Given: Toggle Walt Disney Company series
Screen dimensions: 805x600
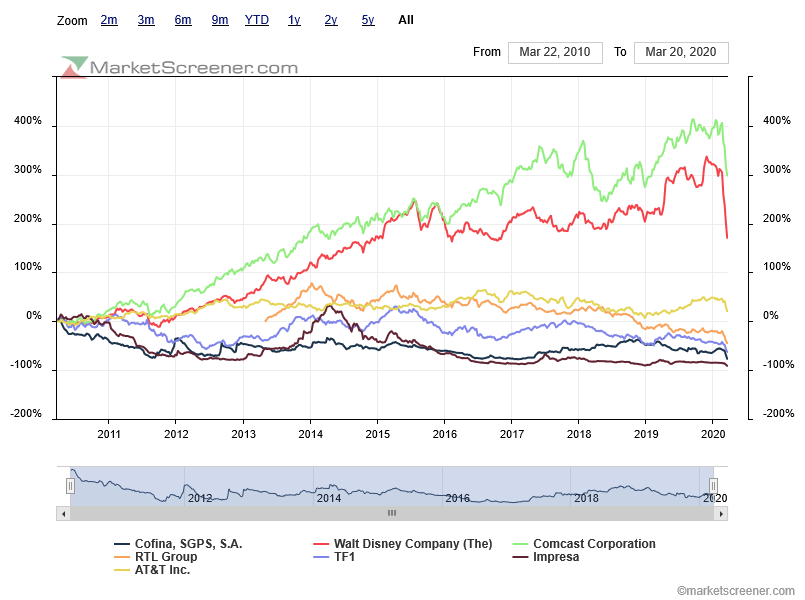Looking at the screenshot, I should (x=402, y=544).
